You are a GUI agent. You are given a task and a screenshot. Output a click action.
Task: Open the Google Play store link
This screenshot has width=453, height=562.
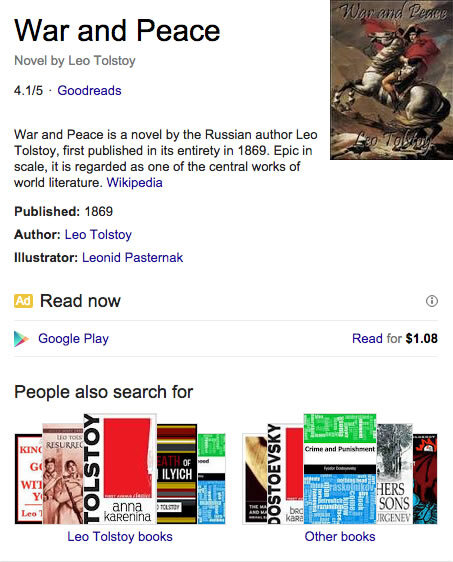point(73,338)
